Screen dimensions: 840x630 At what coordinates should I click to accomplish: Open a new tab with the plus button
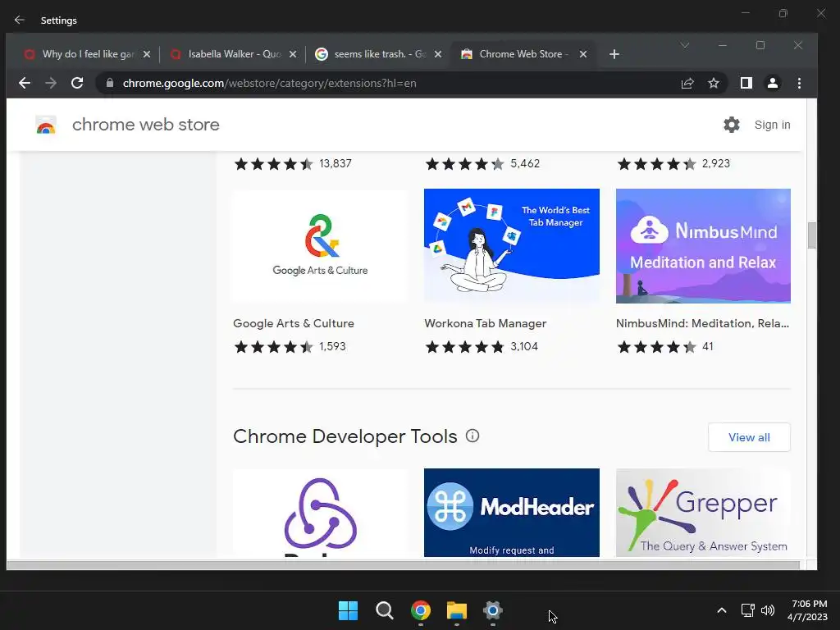tap(614, 54)
